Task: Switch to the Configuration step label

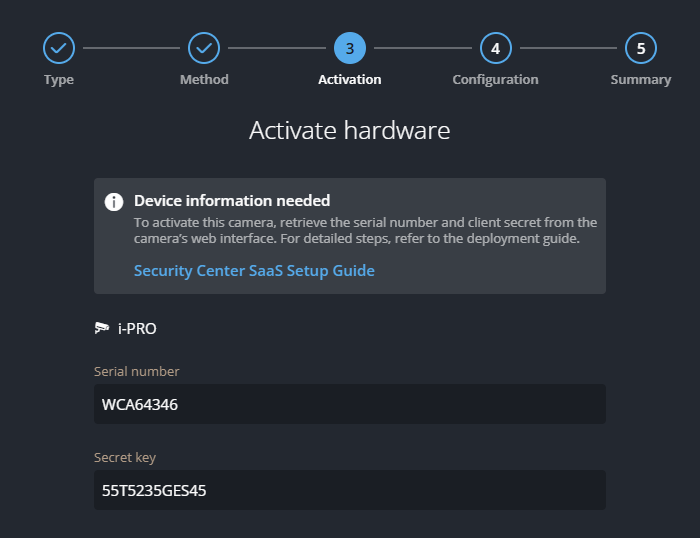Action: pos(495,80)
